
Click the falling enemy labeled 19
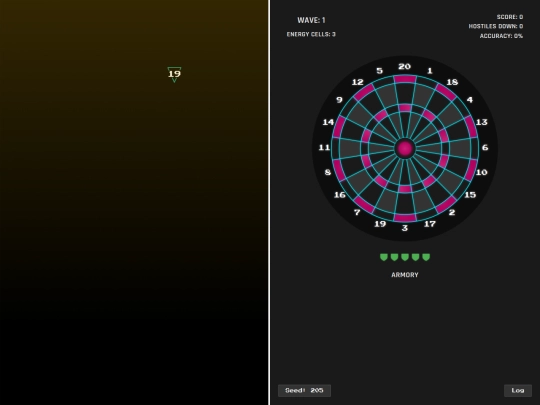coord(174,74)
